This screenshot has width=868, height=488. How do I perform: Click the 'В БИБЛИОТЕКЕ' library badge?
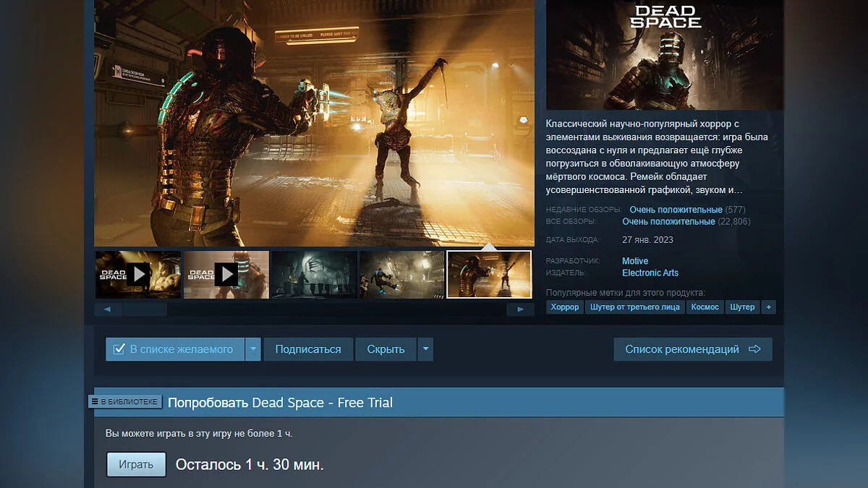point(124,401)
